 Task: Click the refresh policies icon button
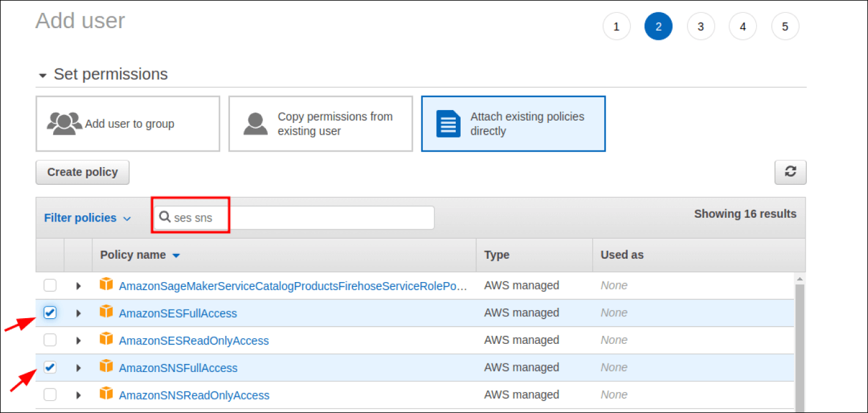coord(790,172)
